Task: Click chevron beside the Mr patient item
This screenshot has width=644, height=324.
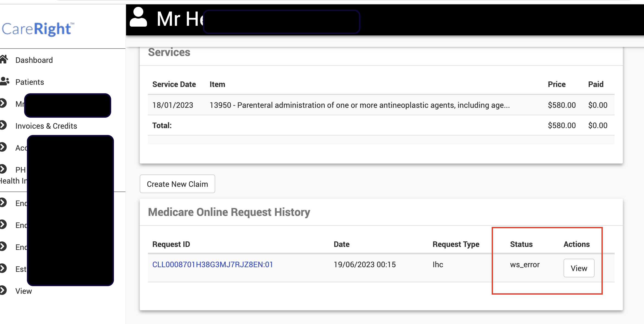Action: click(x=3, y=103)
